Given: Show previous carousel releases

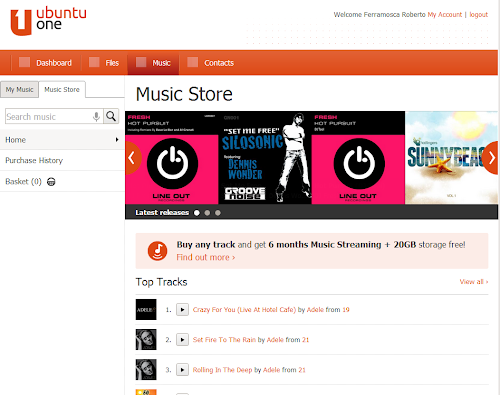Looking at the screenshot, I should [132, 158].
